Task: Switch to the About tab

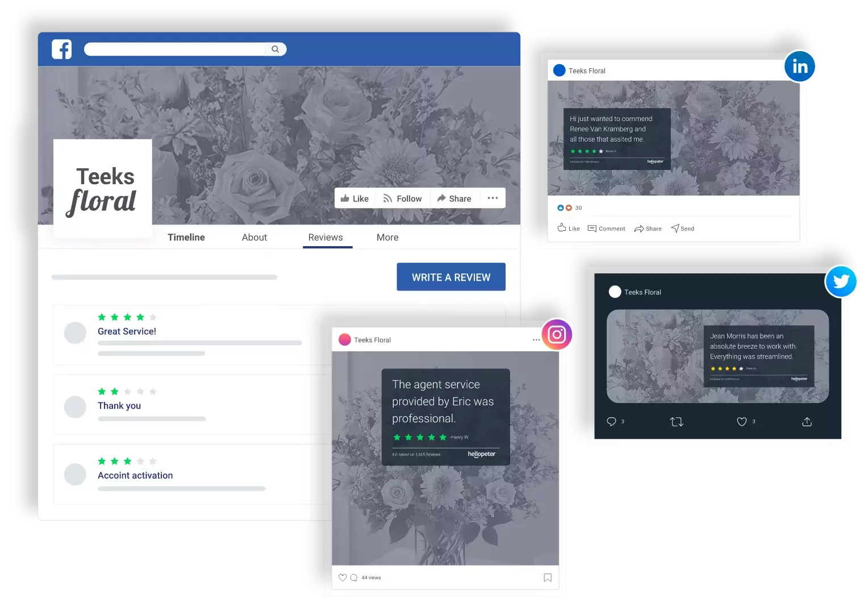Action: 254,237
